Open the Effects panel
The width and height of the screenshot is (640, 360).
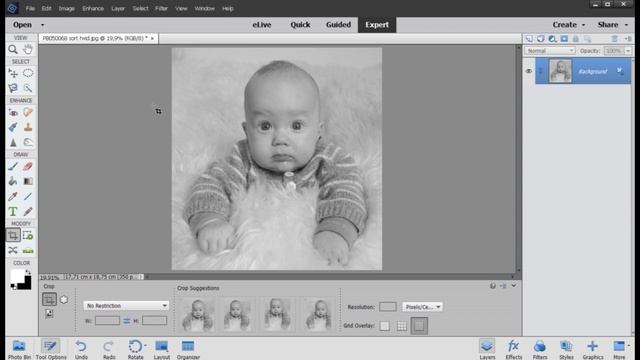(513, 350)
